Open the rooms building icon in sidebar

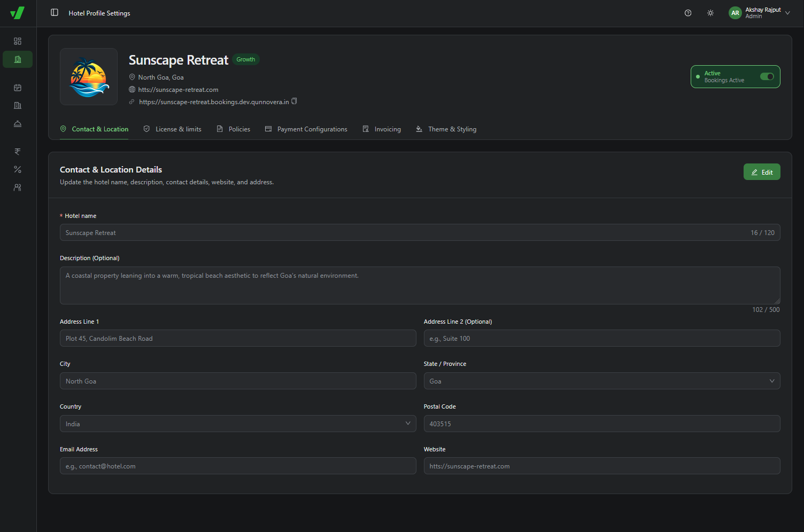click(18, 106)
